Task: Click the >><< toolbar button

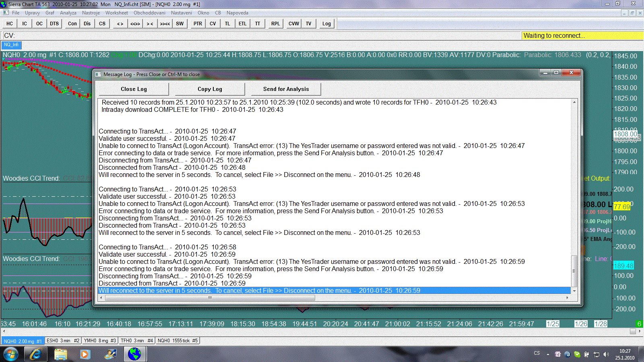Action: 165,24
